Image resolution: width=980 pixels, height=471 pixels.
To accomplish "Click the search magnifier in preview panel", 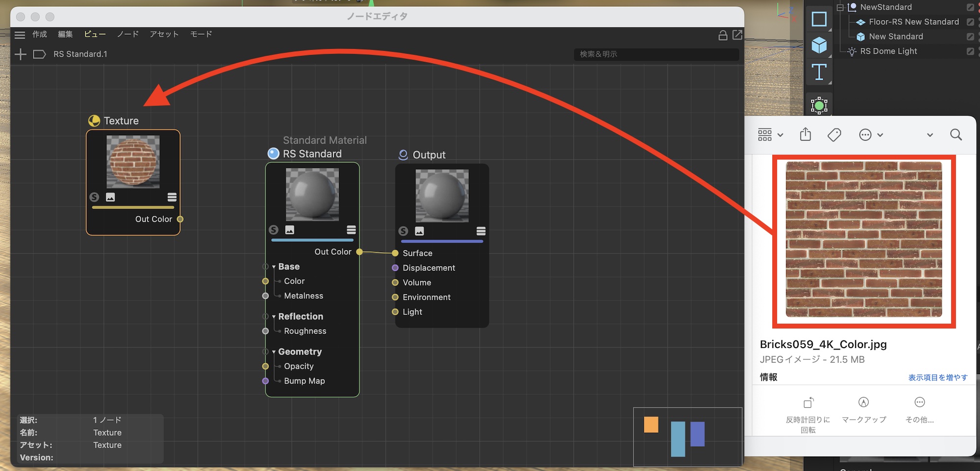I will [x=955, y=135].
